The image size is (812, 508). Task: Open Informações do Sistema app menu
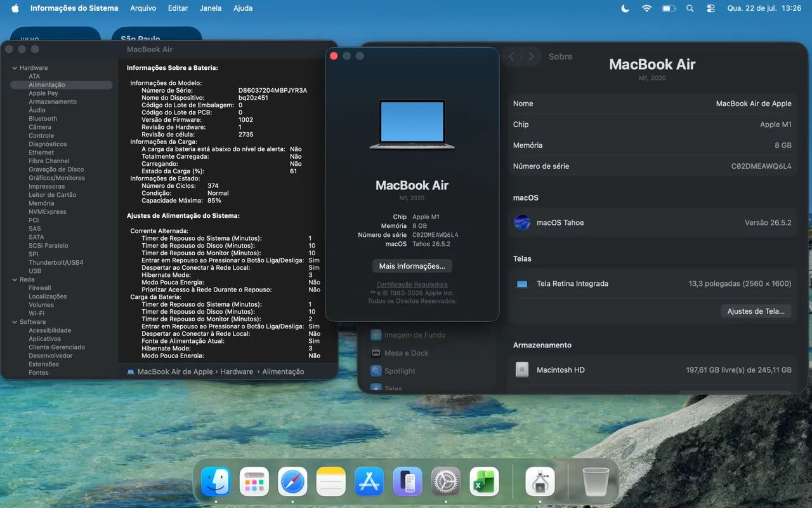tap(74, 8)
